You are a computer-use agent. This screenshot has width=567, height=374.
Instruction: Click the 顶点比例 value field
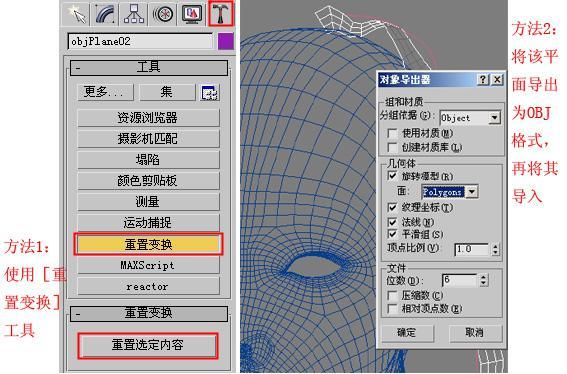click(472, 249)
